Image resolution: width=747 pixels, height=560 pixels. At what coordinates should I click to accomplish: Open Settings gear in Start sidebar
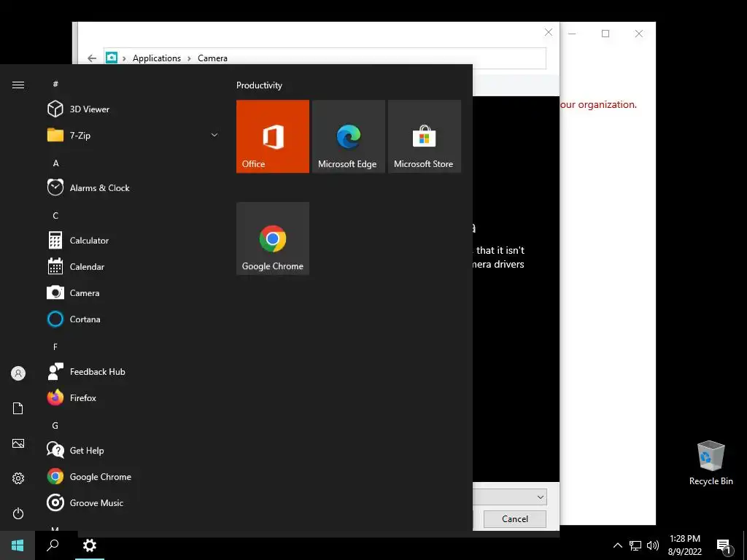tap(18, 478)
